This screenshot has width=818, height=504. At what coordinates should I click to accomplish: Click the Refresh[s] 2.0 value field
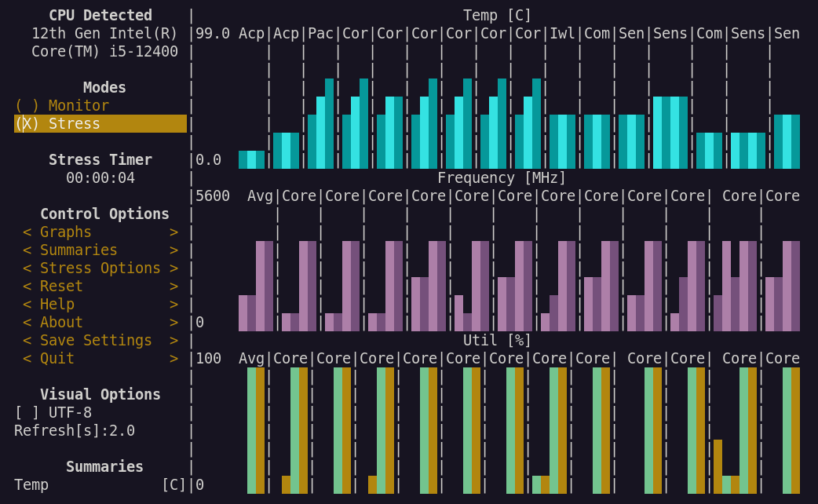tap(75, 430)
